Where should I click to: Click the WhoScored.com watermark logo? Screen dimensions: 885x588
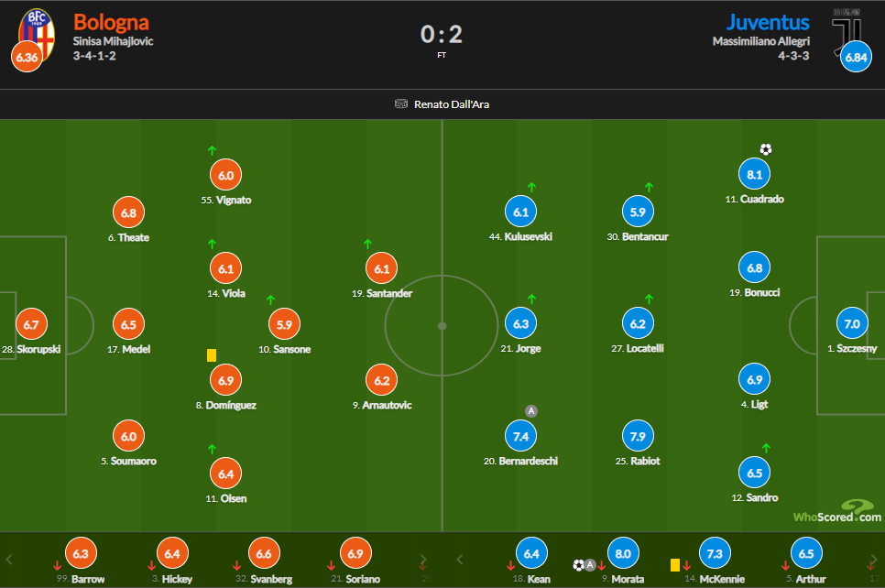[837, 511]
